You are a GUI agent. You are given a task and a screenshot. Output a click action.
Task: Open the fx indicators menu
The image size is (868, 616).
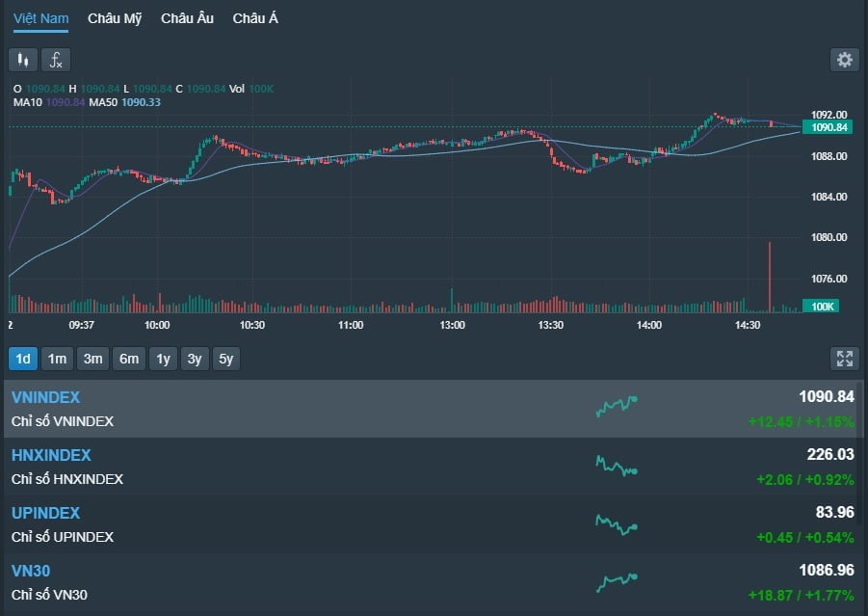pos(56,60)
